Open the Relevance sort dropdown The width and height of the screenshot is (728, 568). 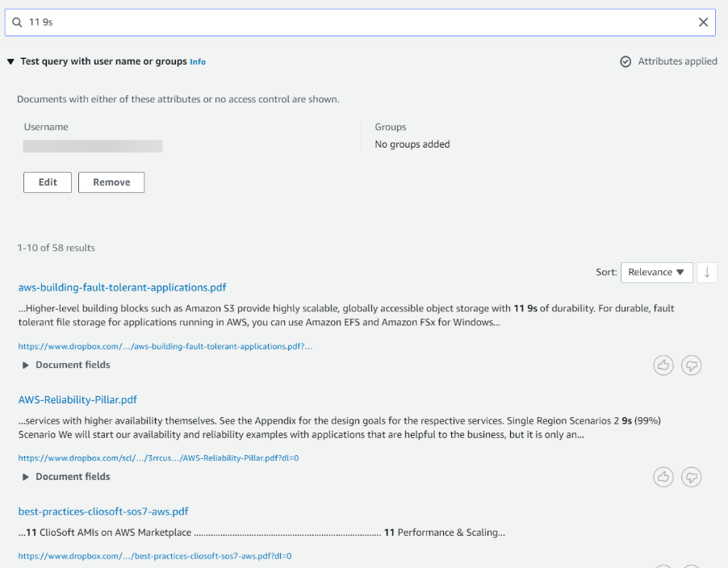[656, 273]
